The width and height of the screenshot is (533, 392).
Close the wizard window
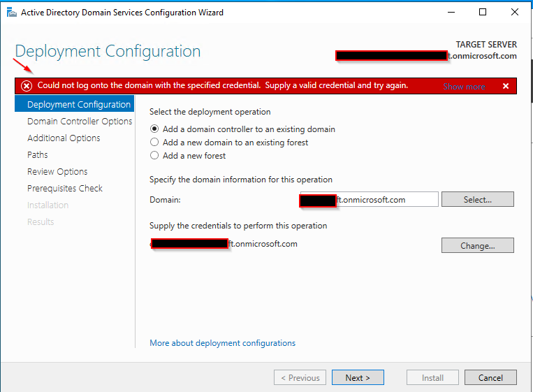coord(515,13)
